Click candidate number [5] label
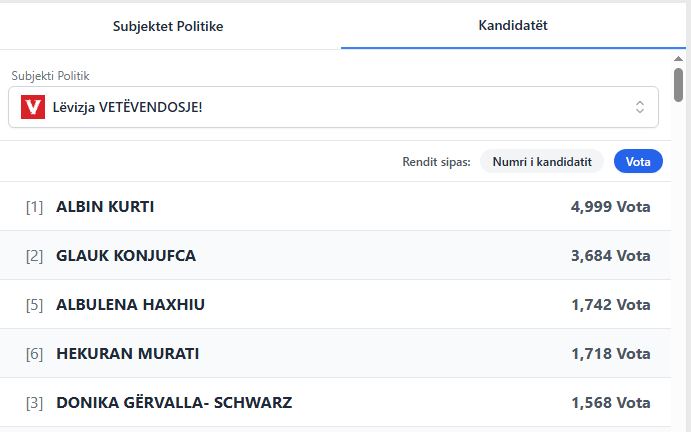This screenshot has height=432, width=691. pos(35,305)
